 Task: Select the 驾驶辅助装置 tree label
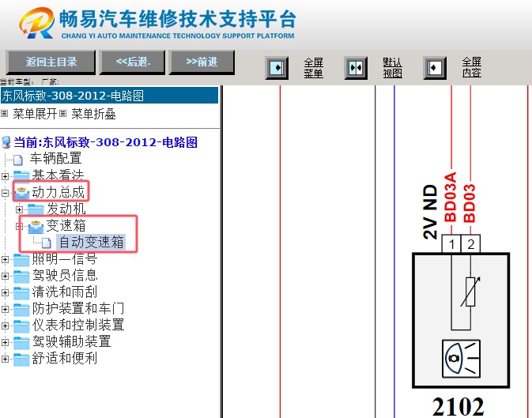pyautogui.click(x=71, y=341)
